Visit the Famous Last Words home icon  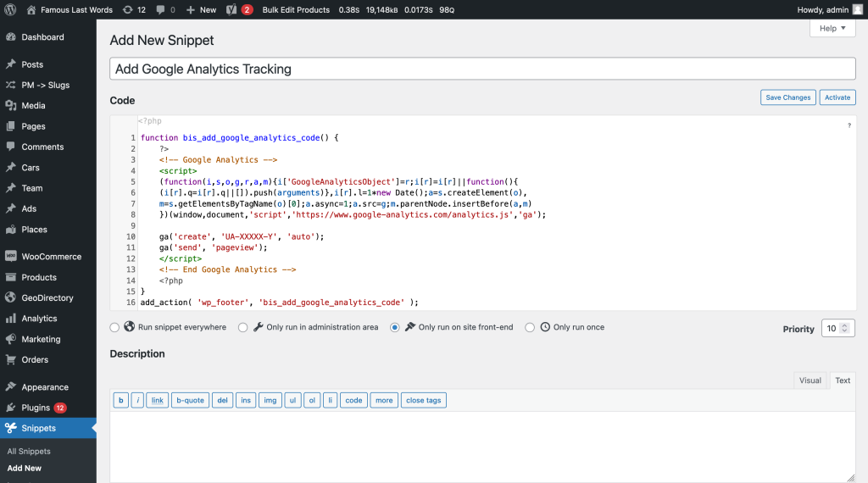[x=31, y=9]
